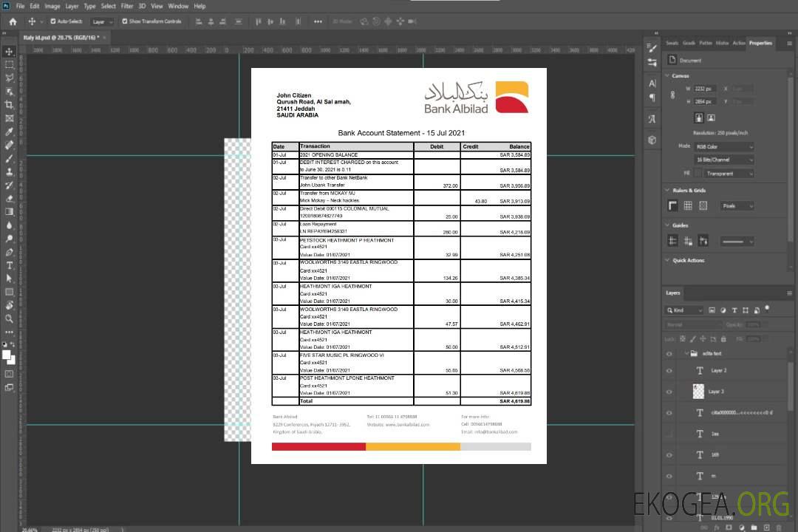Open the File menu
The width and height of the screenshot is (798, 532).
pos(21,6)
